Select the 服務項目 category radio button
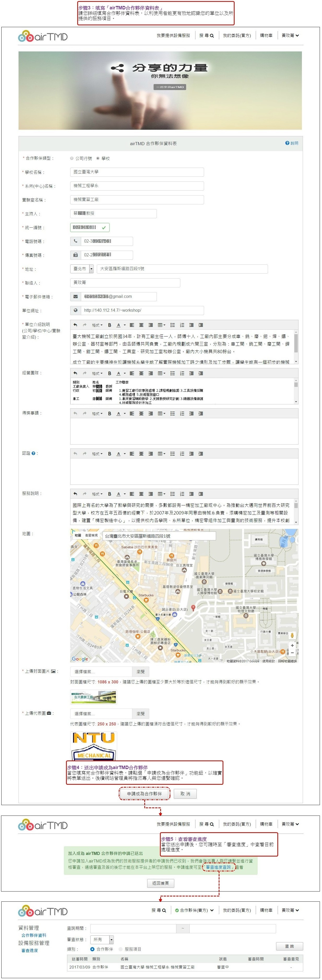The image size is (322, 980). (121, 949)
